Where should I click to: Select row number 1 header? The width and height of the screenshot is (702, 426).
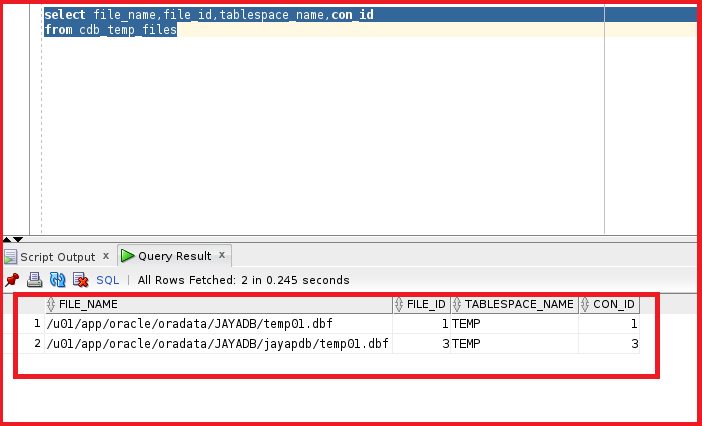pyautogui.click(x=31, y=324)
